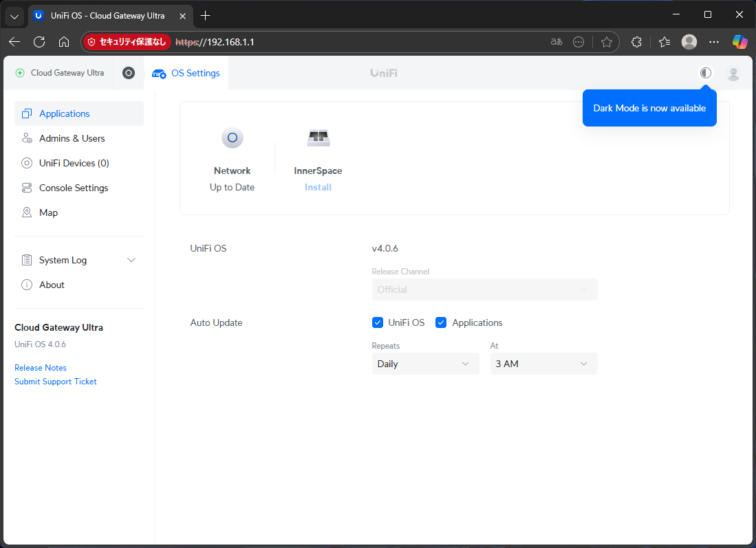Install the InnerSpace application

click(318, 187)
